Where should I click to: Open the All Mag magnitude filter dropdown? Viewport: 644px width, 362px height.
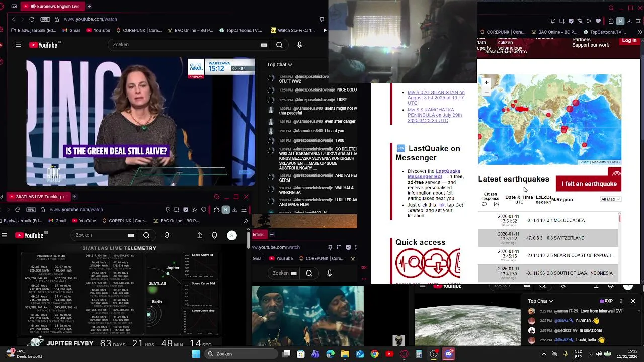(x=611, y=199)
